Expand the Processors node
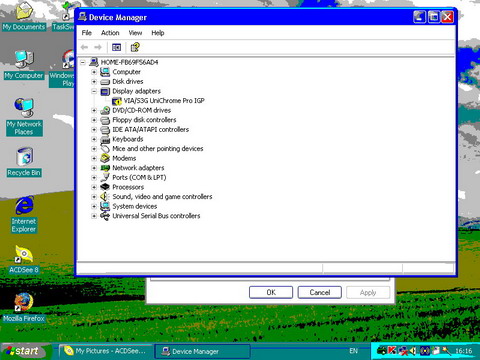 tap(94, 187)
